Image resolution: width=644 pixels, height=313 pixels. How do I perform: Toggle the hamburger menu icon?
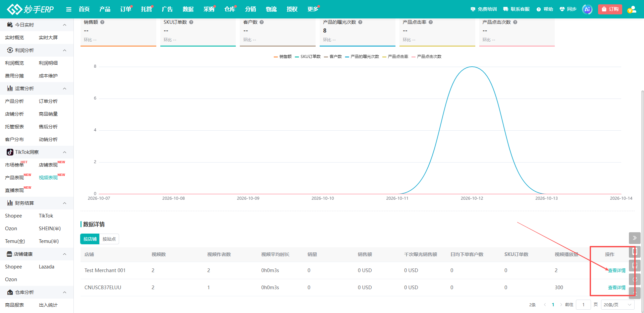point(69,9)
